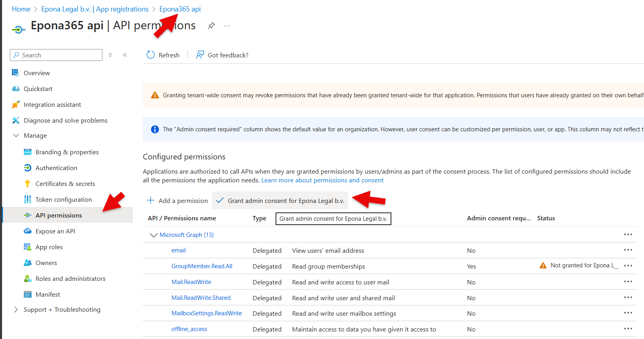The image size is (644, 339).
Task: Collapse the Manage section in sidebar
Action: tap(16, 136)
